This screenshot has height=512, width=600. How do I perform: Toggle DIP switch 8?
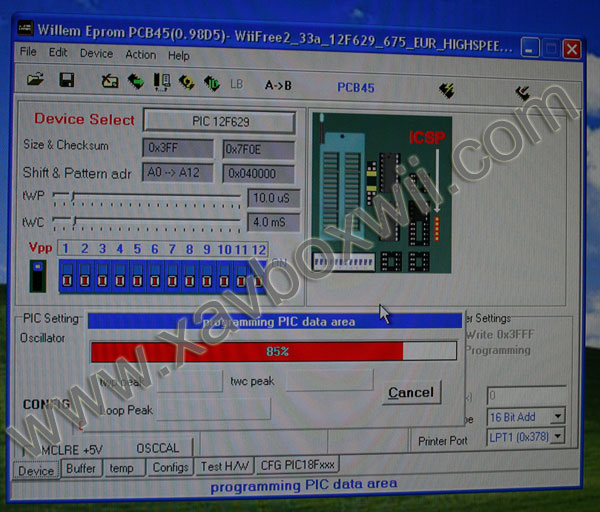point(189,278)
